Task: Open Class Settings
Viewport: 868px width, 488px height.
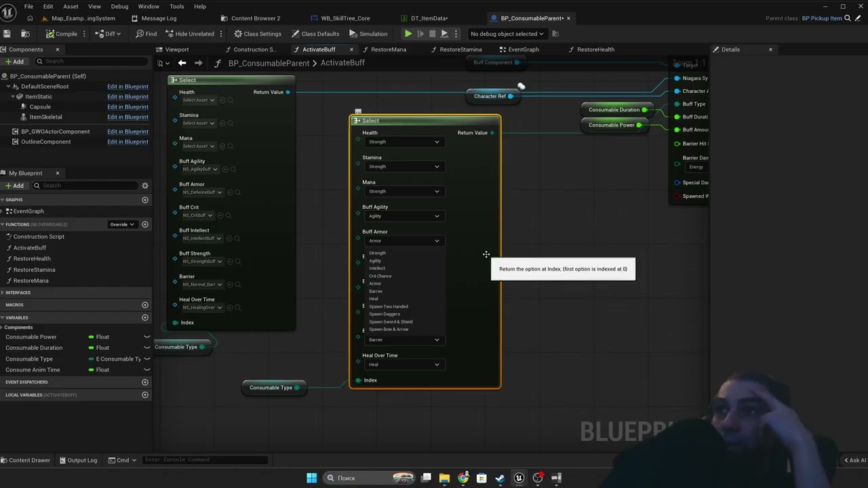Action: point(258,34)
